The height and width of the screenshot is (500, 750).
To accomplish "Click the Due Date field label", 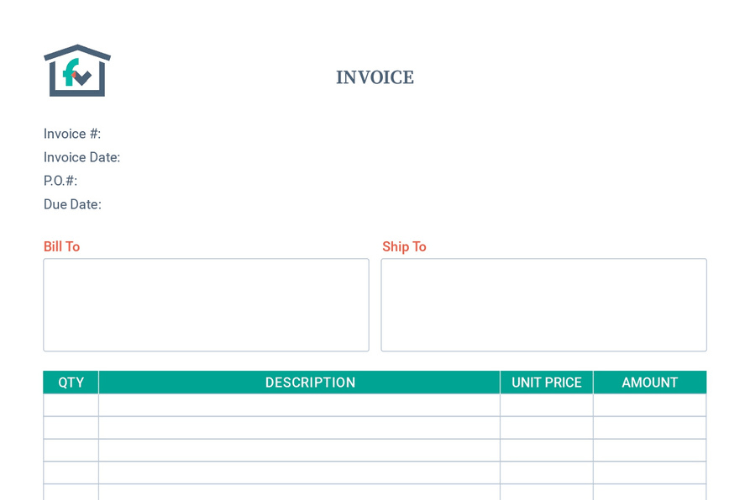I will 72,204.
